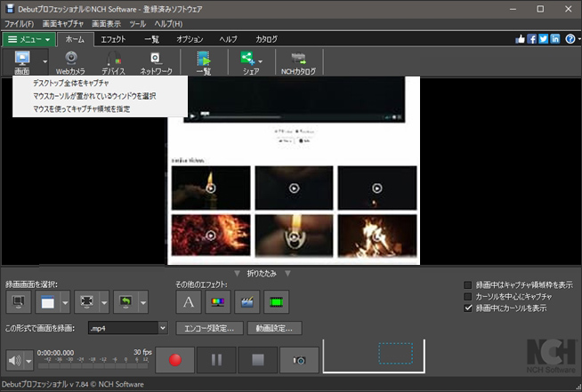Image resolution: width=582 pixels, height=392 pixels.
Task: Click the thumbs-up like icon
Action: (520, 39)
